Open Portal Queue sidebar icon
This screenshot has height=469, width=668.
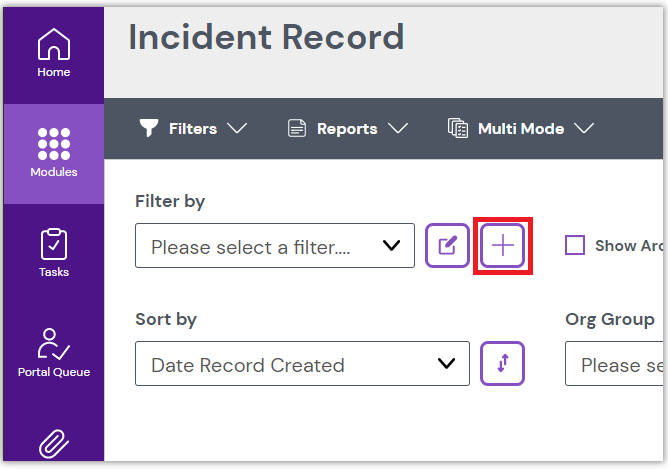[54, 343]
